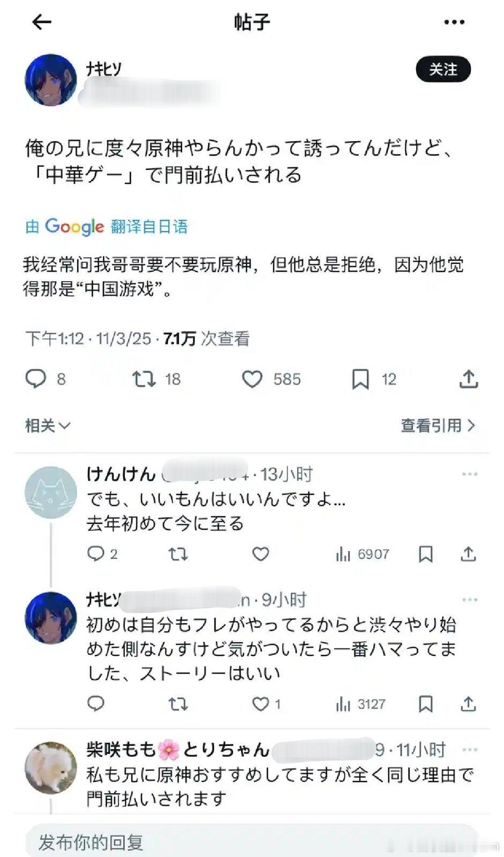Like the main post with 585 likes
Viewport: 504px width, 857px height.
(252, 379)
